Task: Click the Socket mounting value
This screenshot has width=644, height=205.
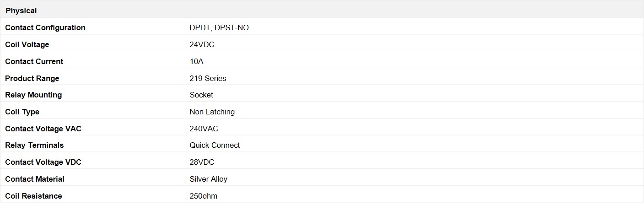Action: point(201,95)
